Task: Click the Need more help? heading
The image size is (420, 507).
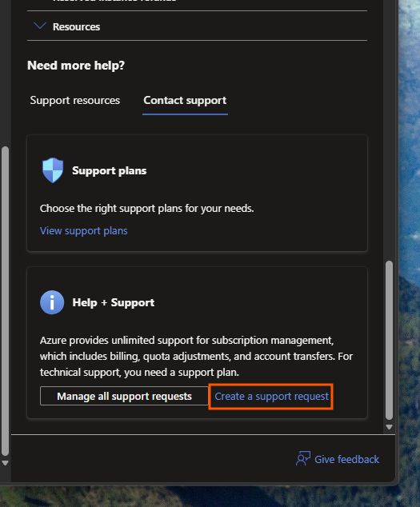Action: click(x=76, y=66)
